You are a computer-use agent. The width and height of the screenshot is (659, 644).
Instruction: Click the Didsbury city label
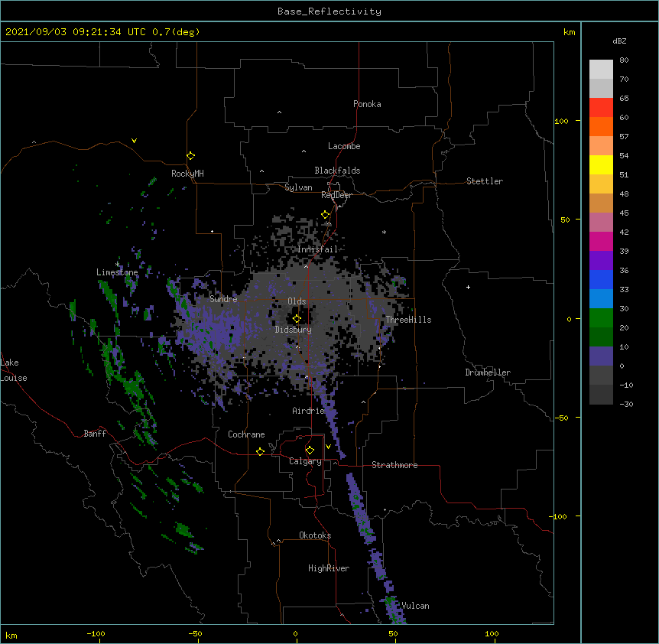[x=294, y=330]
